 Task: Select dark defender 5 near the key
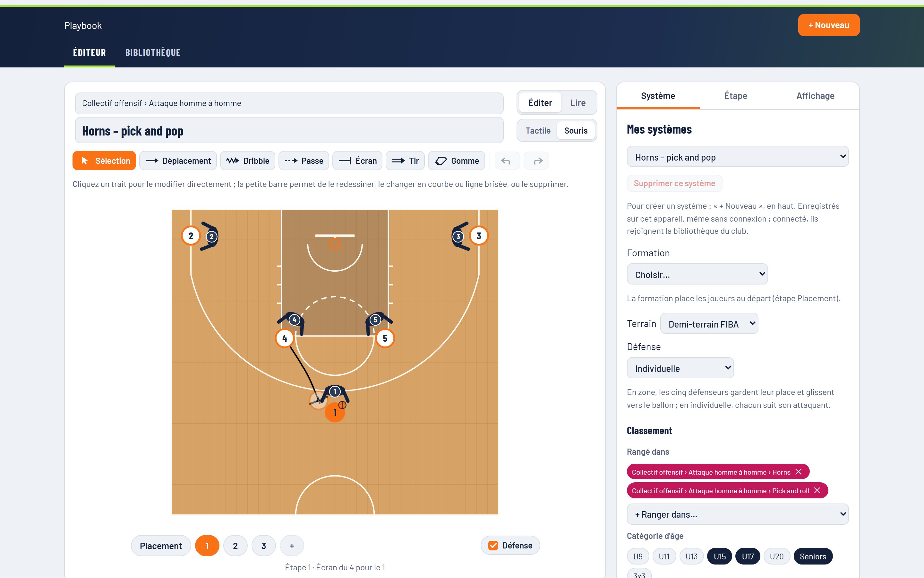pos(375,320)
